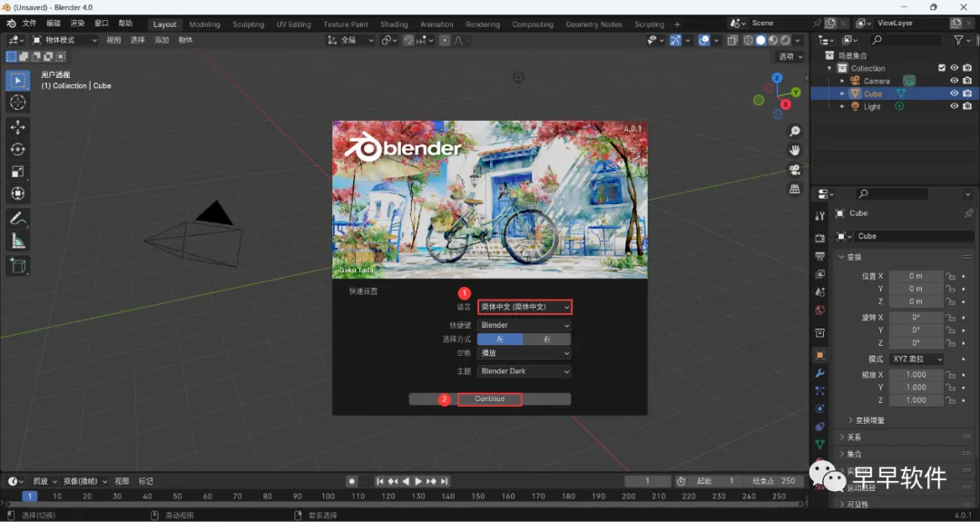Image resolution: width=980 pixels, height=522 pixels.
Task: Open the Object Data green triangle tab
Action: [820, 445]
